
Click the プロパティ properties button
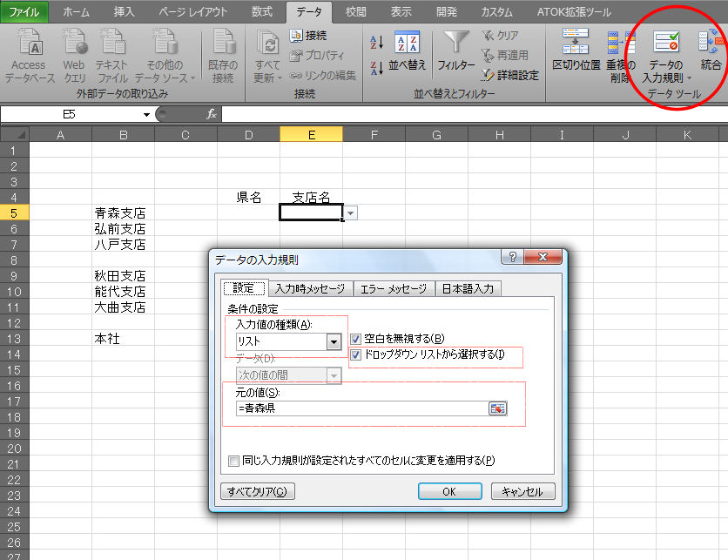tap(317, 55)
